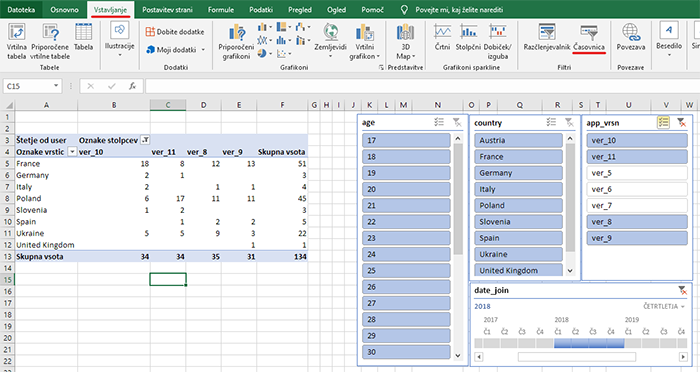
Task: Click the country slicer down scroll arrow
Action: pyautogui.click(x=570, y=271)
